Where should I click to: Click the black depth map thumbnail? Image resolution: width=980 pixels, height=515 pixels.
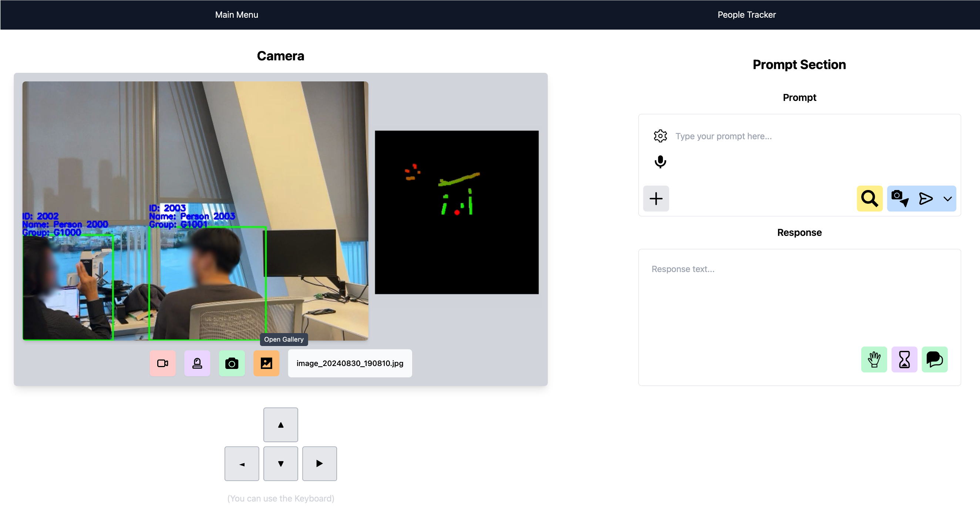click(x=457, y=212)
